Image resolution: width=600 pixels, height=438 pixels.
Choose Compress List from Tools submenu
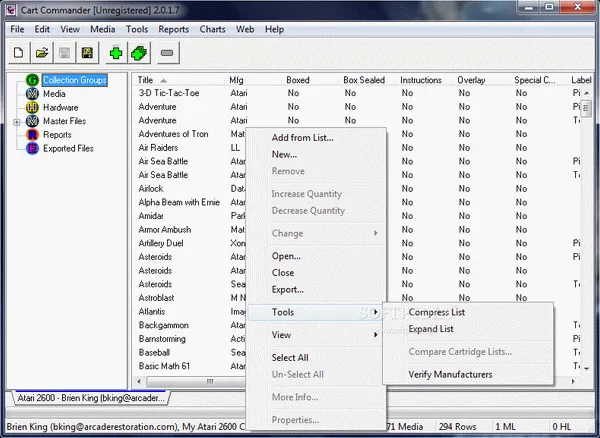(x=443, y=312)
